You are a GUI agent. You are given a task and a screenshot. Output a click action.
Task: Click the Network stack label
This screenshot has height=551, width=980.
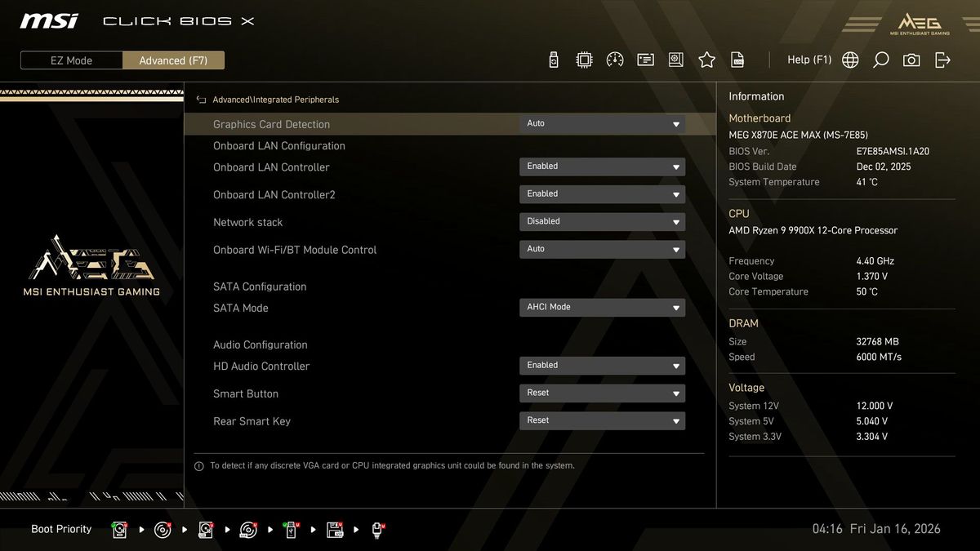point(247,223)
